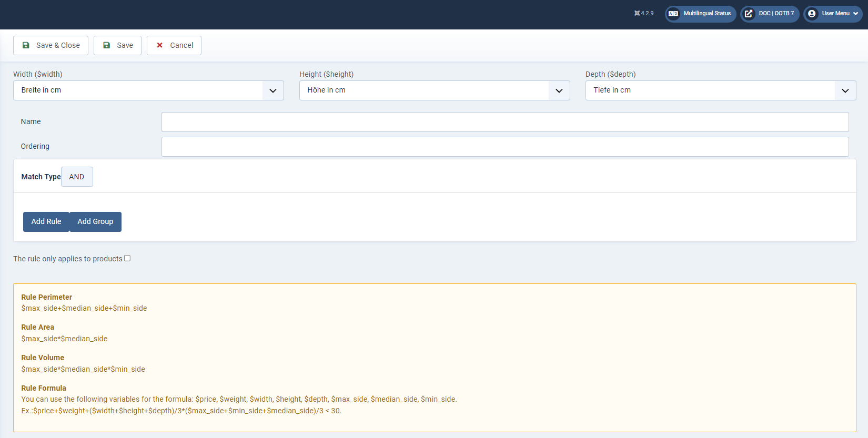Click the 'Ordering' field label
This screenshot has width=868, height=438.
(x=35, y=146)
